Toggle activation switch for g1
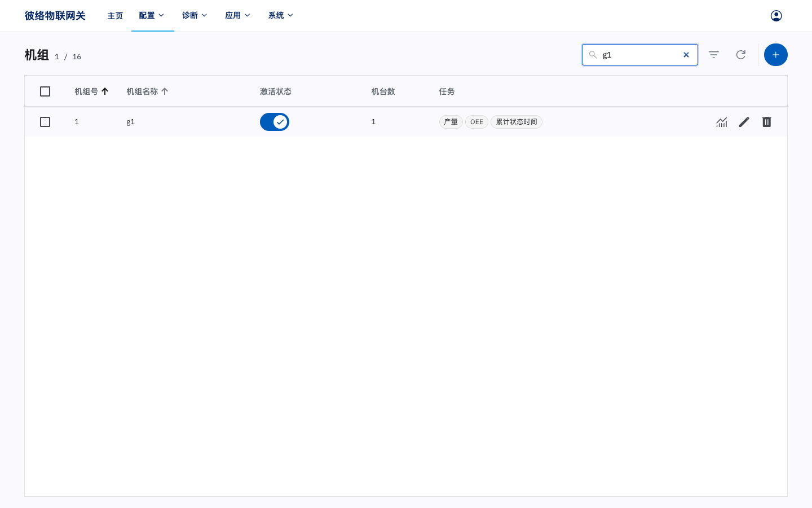The image size is (812, 508). coord(275,122)
